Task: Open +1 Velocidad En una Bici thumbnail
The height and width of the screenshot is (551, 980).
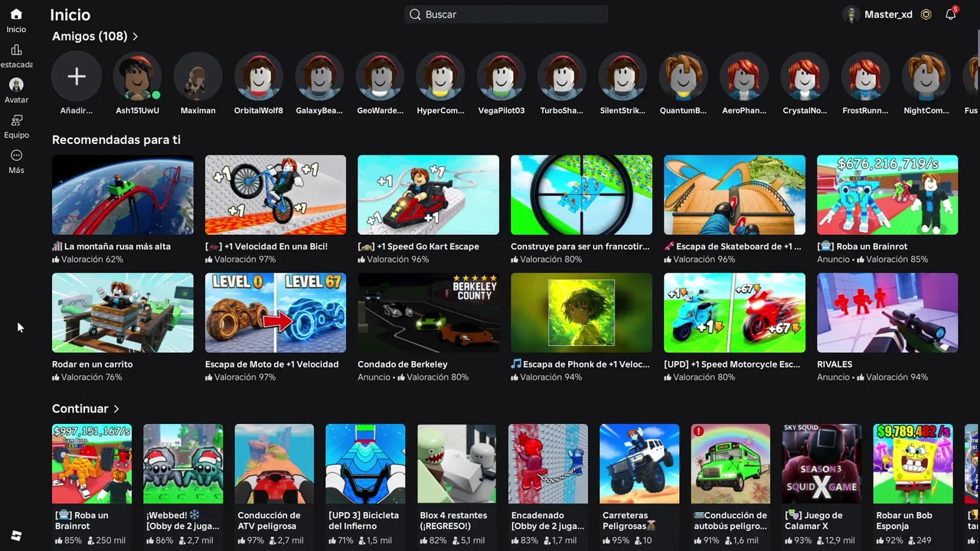Action: click(x=276, y=195)
